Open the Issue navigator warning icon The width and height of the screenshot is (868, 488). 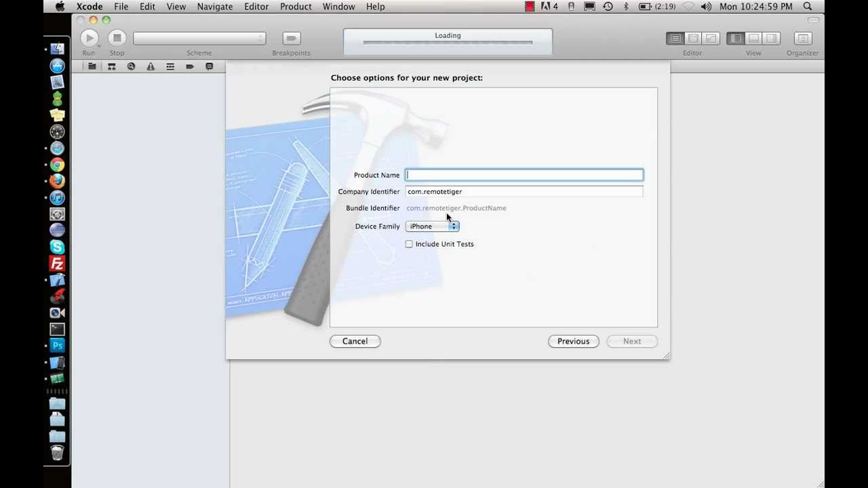click(x=151, y=66)
